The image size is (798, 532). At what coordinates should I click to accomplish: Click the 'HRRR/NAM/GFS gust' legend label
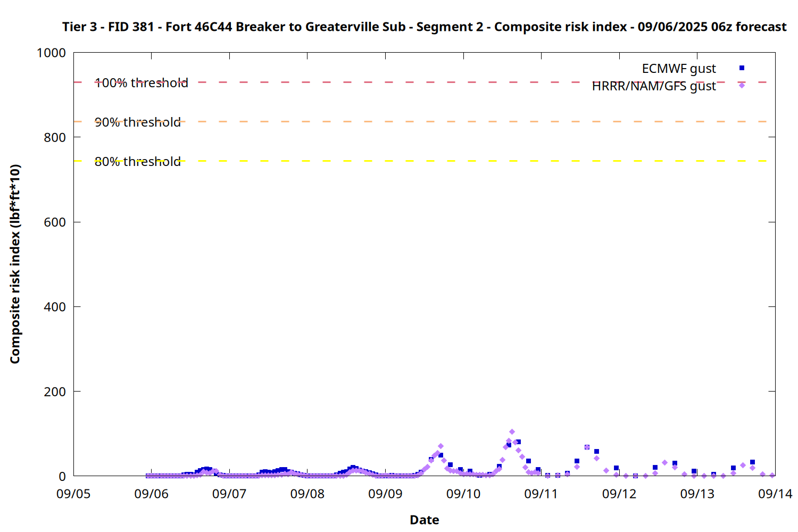[654, 86]
